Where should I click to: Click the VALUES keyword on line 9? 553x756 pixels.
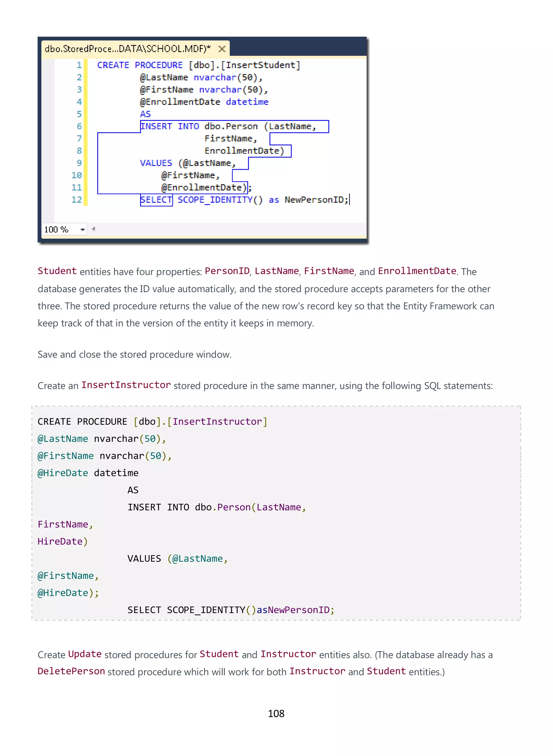coord(156,163)
